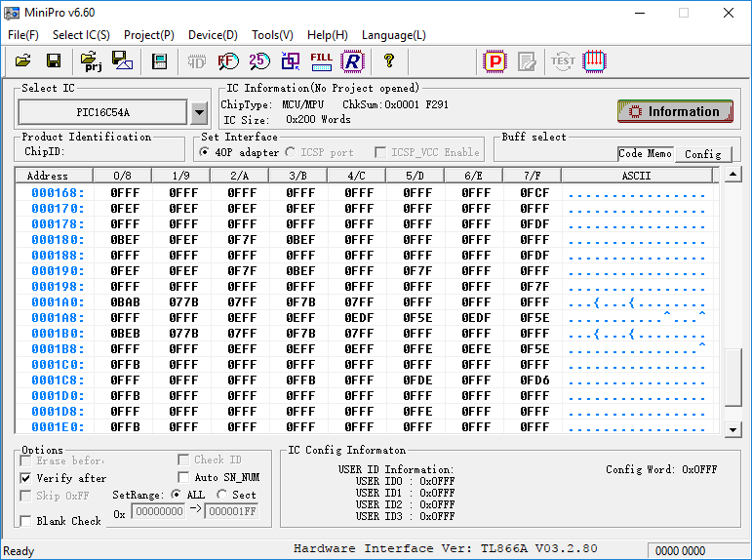The image size is (752, 560).
Task: Click the RF search icon
Action: (228, 60)
